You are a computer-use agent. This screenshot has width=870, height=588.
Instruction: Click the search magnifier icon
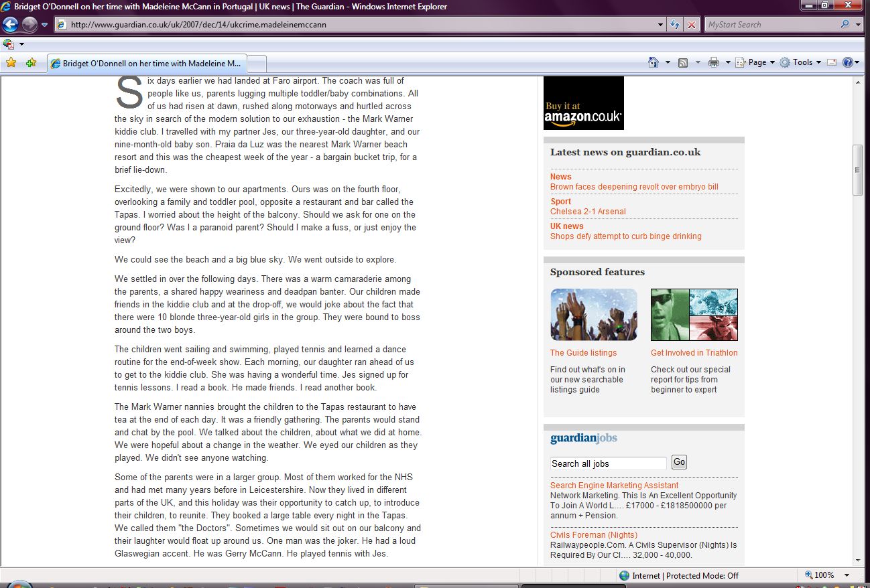[845, 25]
